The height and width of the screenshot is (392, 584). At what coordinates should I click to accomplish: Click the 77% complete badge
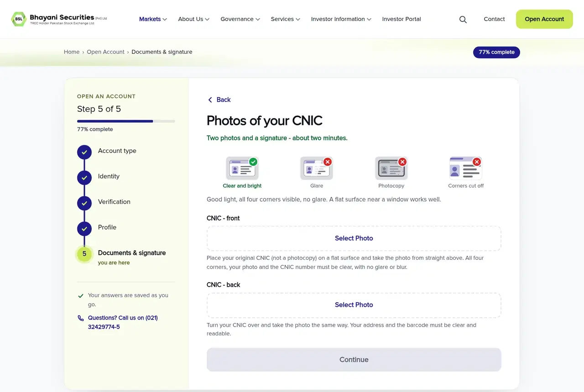496,52
